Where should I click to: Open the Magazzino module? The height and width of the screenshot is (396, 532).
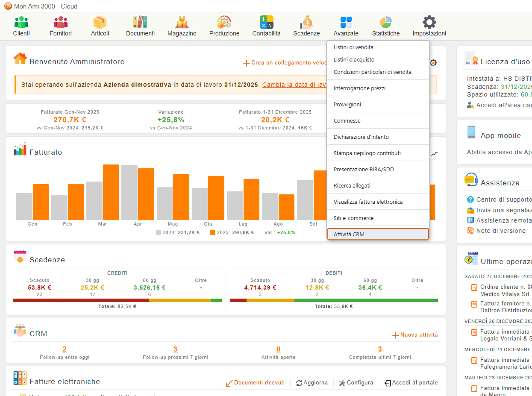coord(182,26)
